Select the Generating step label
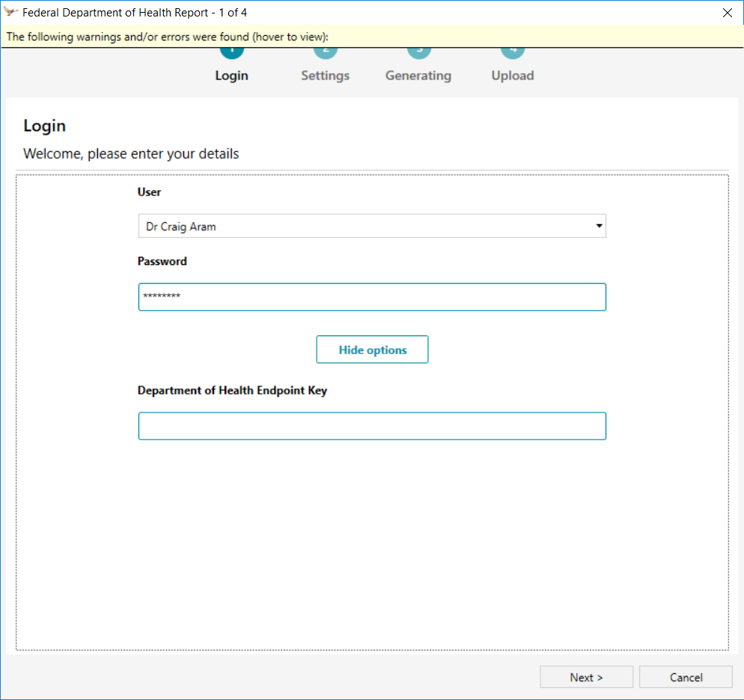The image size is (744, 700). coord(418,76)
